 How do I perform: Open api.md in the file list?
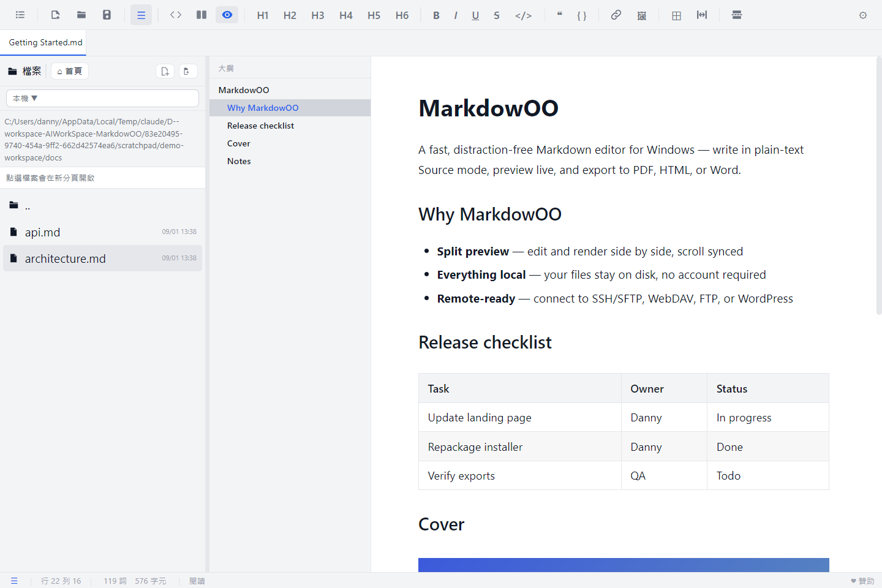click(102, 232)
